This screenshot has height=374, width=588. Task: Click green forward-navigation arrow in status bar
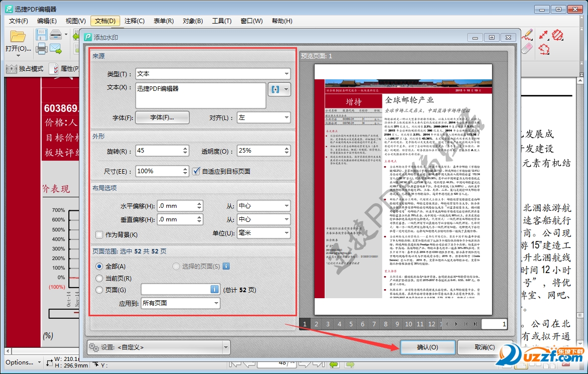[x=350, y=364]
